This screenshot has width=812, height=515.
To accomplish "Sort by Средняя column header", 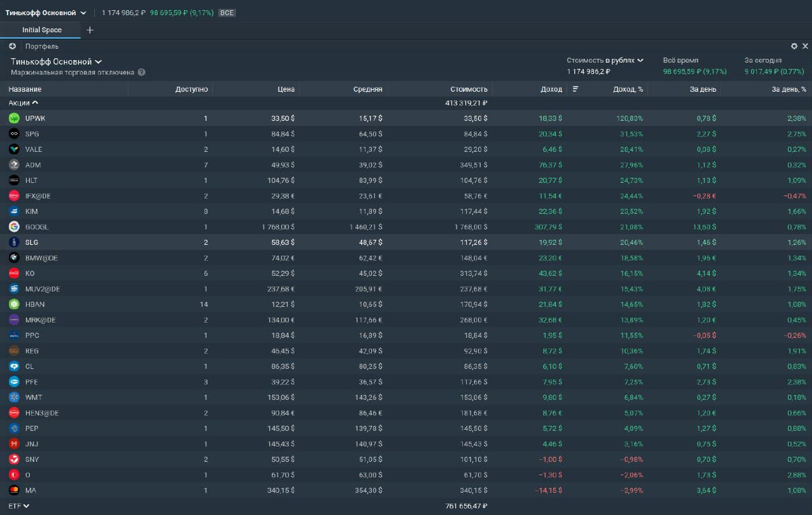I will pos(368,89).
